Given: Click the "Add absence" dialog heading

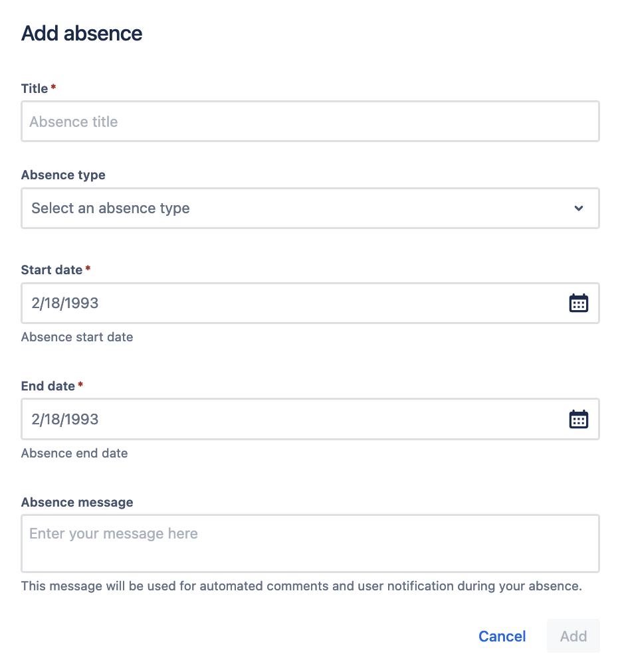Looking at the screenshot, I should [x=82, y=34].
